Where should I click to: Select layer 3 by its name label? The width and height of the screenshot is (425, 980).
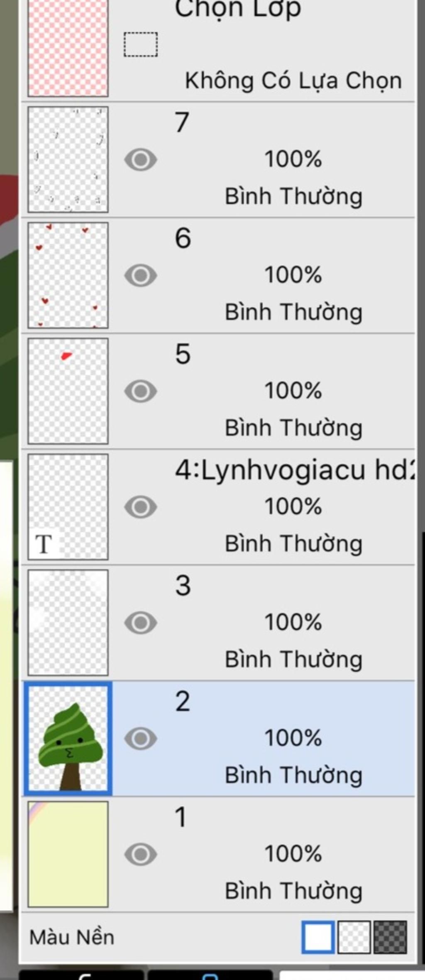(x=183, y=586)
